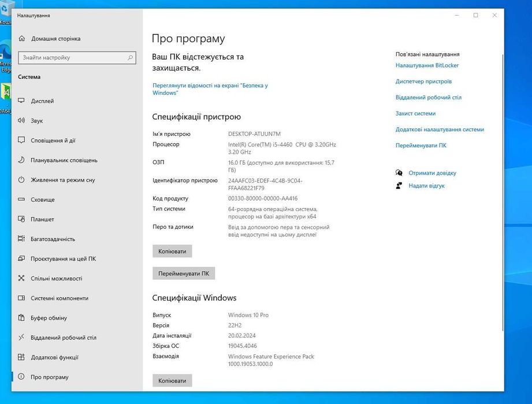Open Додаткові налаштування системи link
This screenshot has width=532, height=404.
440,129
